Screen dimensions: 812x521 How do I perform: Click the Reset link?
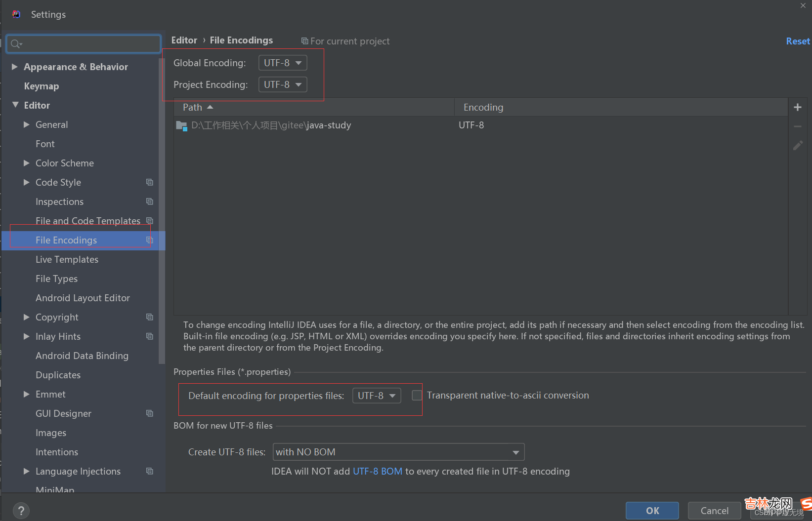(x=798, y=41)
